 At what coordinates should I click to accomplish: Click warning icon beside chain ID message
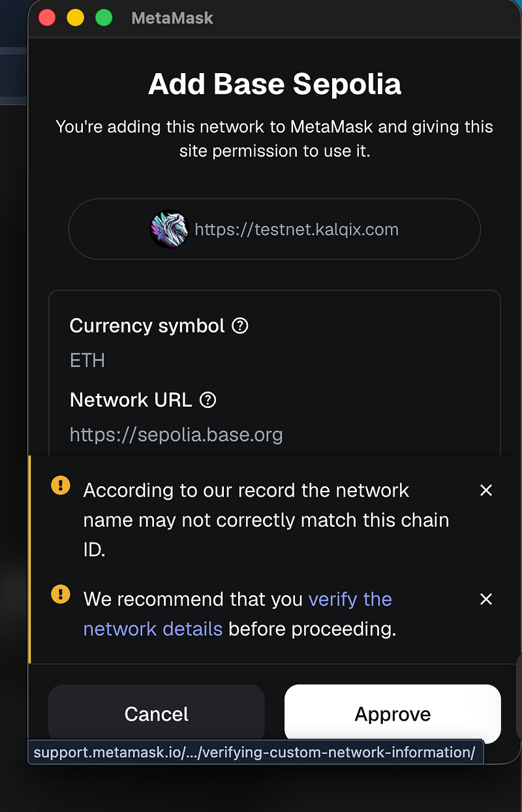pyautogui.click(x=61, y=485)
